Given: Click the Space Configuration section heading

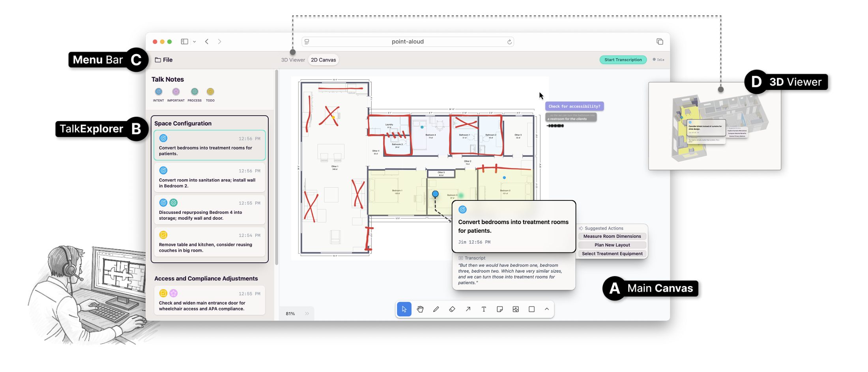Looking at the screenshot, I should (183, 123).
